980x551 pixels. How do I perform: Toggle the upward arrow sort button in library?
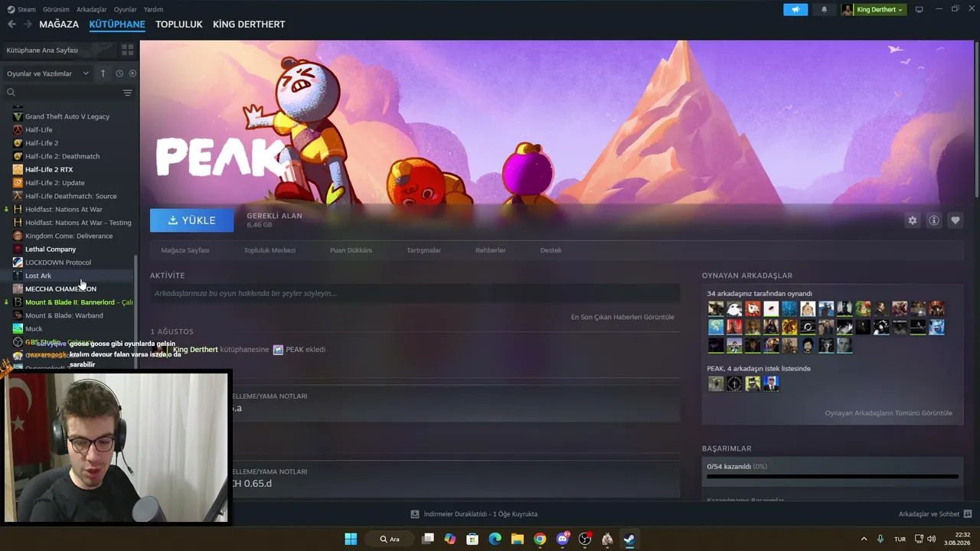pyautogui.click(x=103, y=73)
